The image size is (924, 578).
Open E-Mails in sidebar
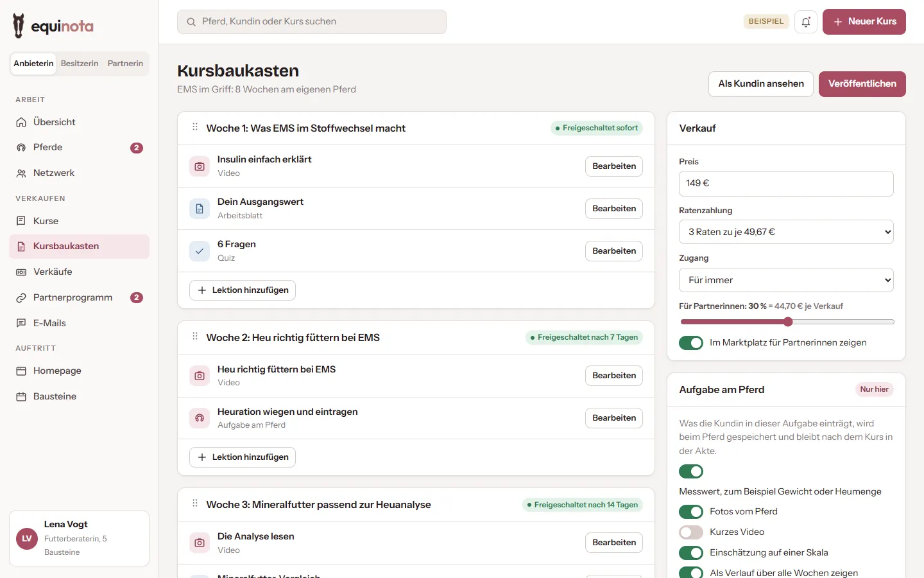80,323
